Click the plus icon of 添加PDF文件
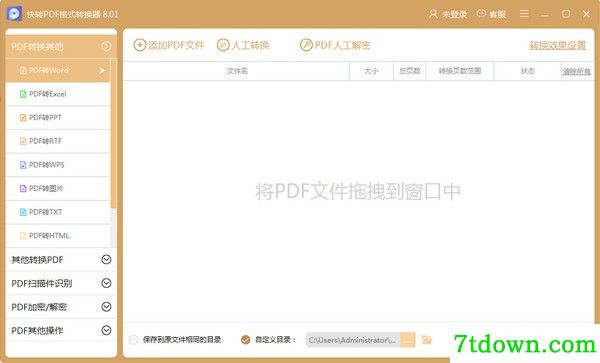Screen dimensions: 600x363 (140, 45)
